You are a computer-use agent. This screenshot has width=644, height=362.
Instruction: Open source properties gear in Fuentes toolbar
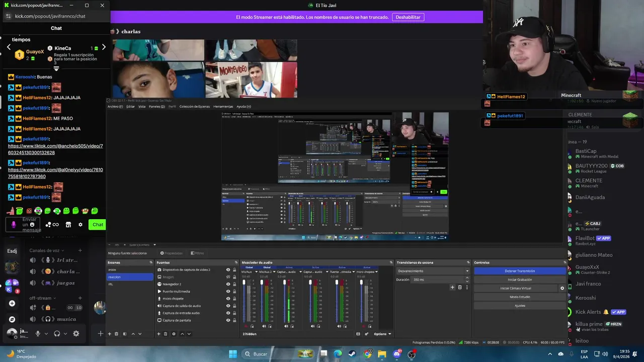pos(174,334)
